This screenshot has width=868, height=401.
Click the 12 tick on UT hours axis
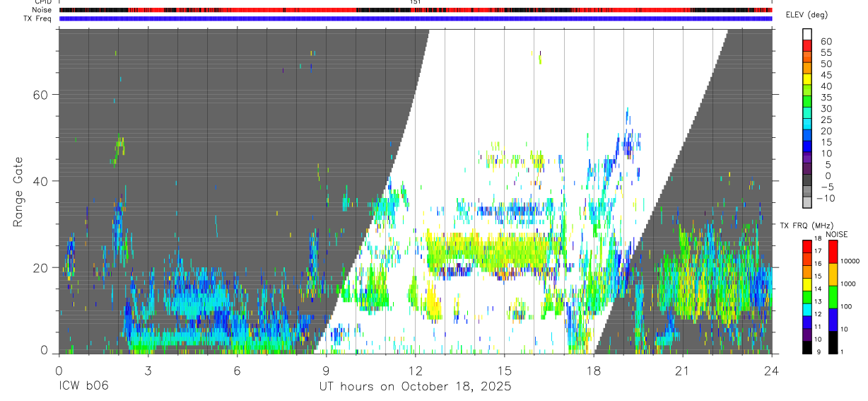(416, 371)
